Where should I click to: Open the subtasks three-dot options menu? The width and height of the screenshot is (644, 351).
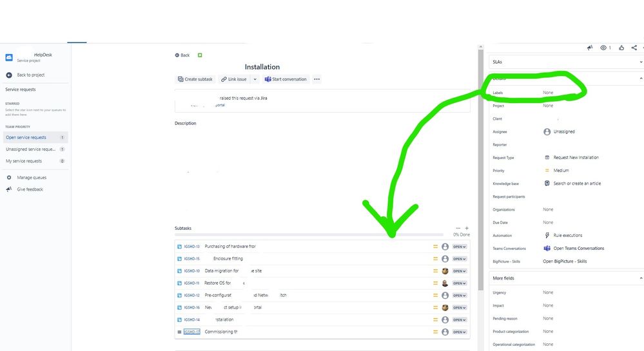(458, 228)
